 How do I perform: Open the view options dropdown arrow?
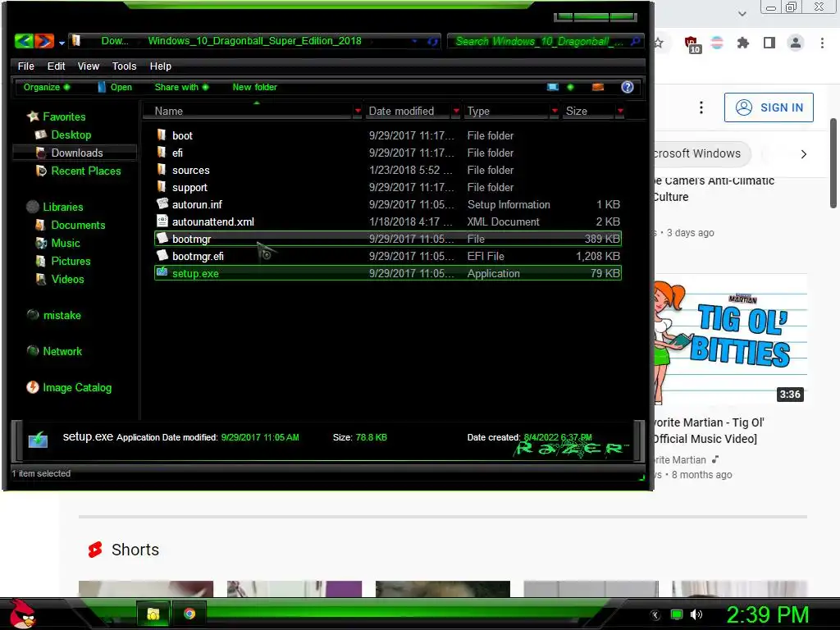point(570,87)
